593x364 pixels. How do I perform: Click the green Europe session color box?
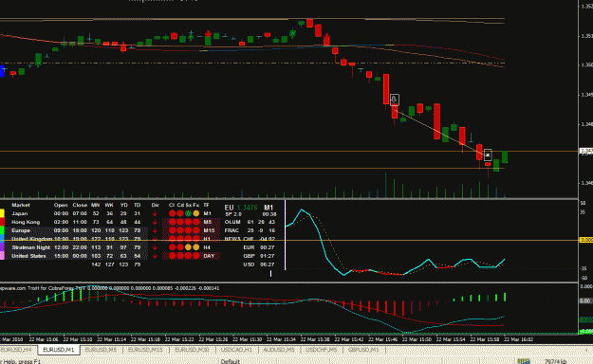pyautogui.click(x=2, y=230)
